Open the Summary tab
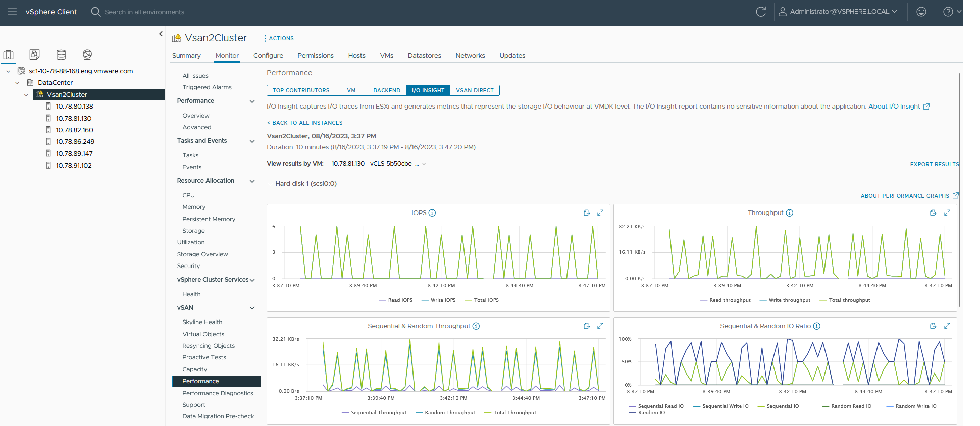This screenshot has width=980, height=426. coord(186,56)
